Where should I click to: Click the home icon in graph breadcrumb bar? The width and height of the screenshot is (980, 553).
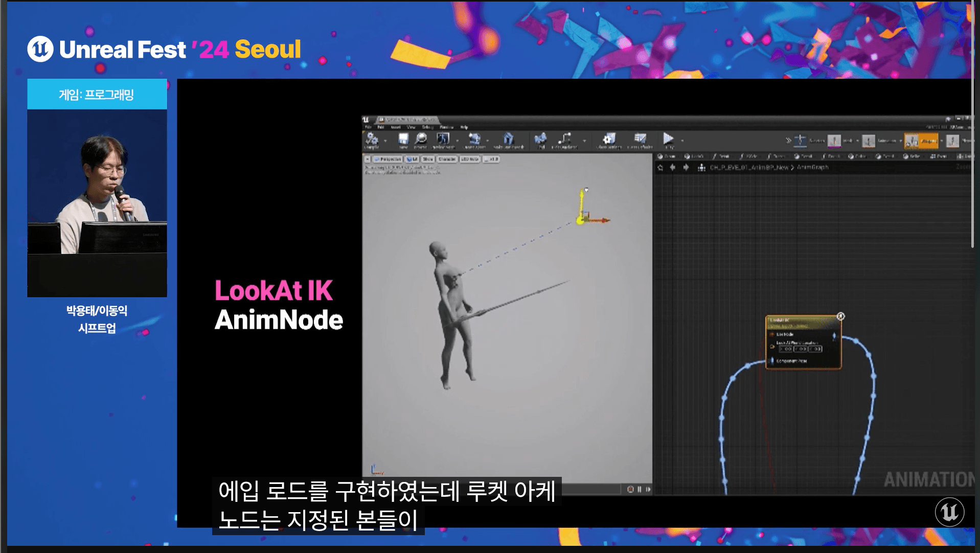(x=660, y=168)
